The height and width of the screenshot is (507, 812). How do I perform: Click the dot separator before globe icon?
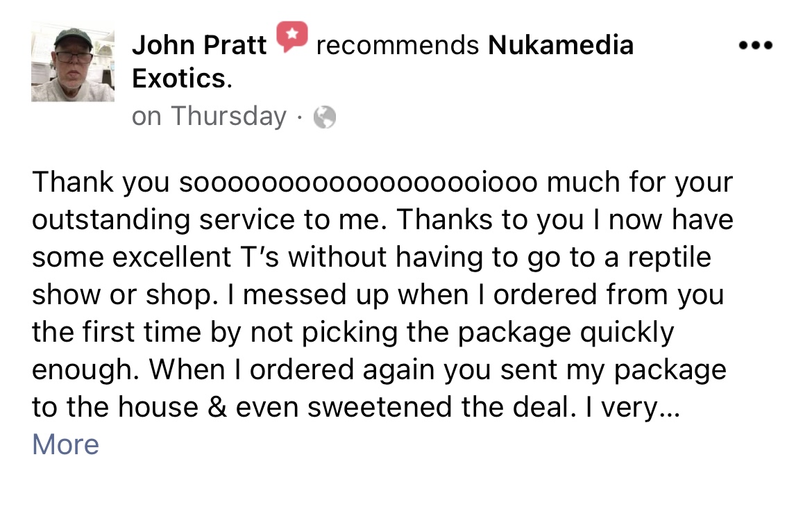[299, 117]
